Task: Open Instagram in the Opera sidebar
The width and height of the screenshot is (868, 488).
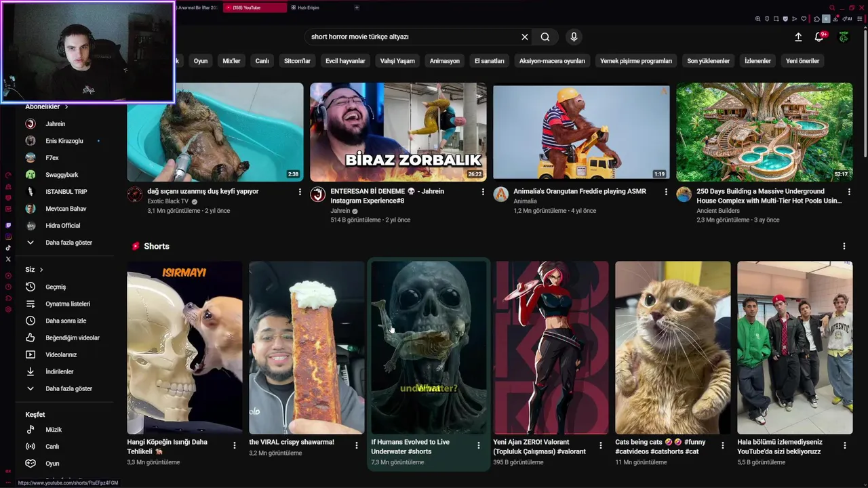Action: point(8,237)
